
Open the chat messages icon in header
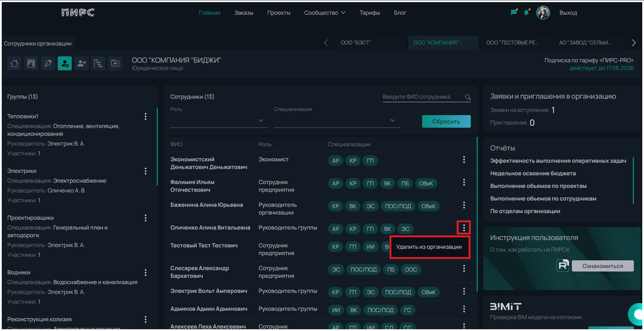[x=513, y=13]
